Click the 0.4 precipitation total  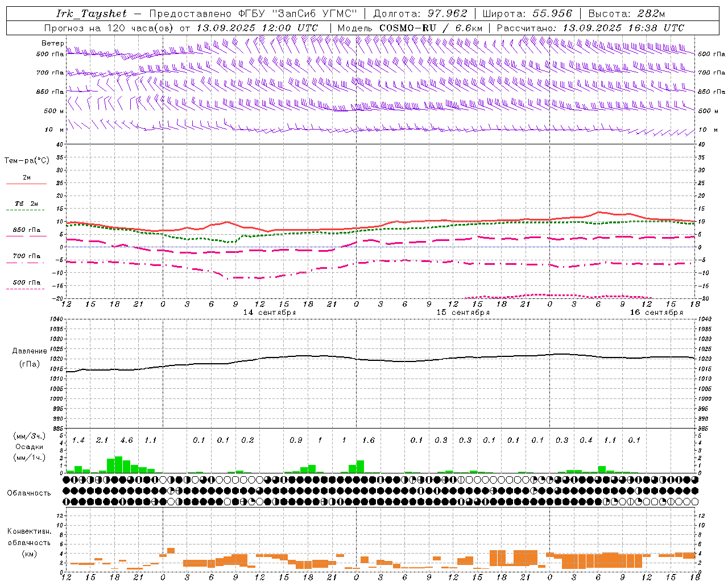[x=586, y=440]
